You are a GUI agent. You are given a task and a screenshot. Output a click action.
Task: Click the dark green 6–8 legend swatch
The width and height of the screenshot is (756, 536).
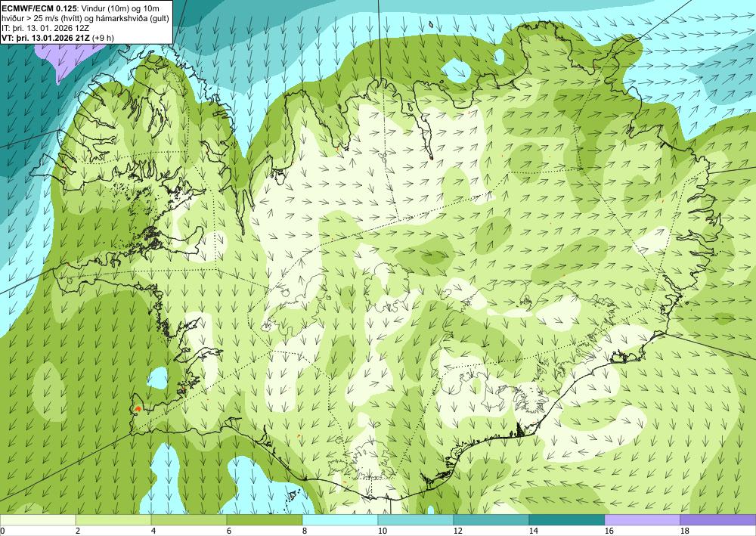click(x=265, y=520)
